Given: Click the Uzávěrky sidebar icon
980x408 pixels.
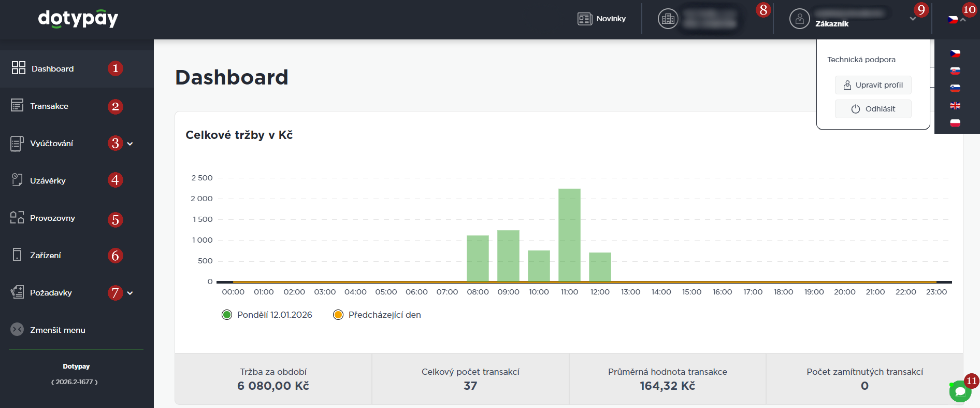Looking at the screenshot, I should pos(17,180).
